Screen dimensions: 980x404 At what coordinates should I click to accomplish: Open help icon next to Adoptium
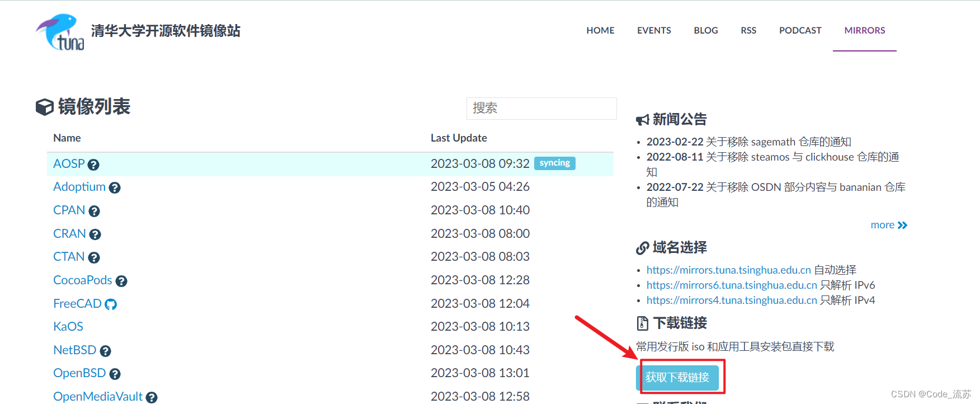[x=115, y=188]
